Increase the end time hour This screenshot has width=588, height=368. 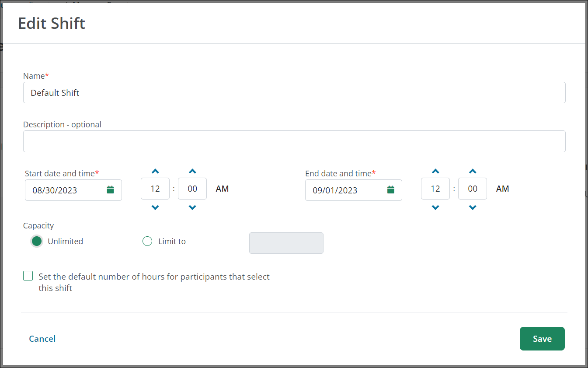[435, 171]
